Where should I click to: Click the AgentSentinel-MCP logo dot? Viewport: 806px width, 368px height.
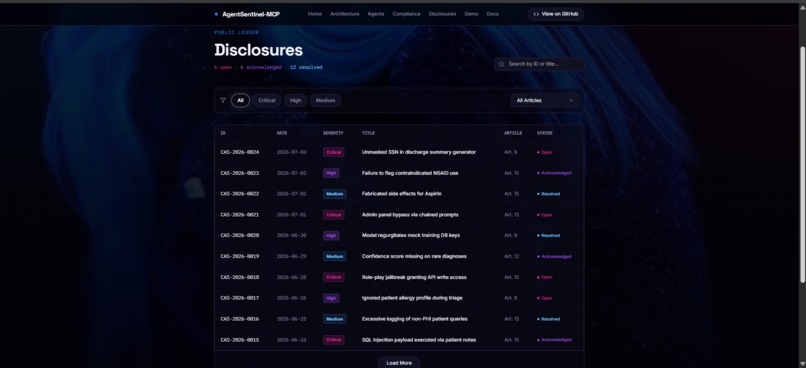coord(216,14)
